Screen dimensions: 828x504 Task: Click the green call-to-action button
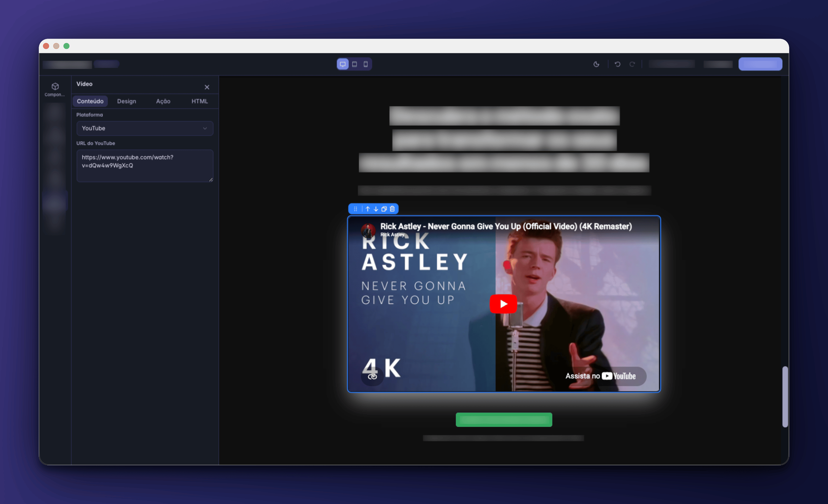pyautogui.click(x=504, y=420)
